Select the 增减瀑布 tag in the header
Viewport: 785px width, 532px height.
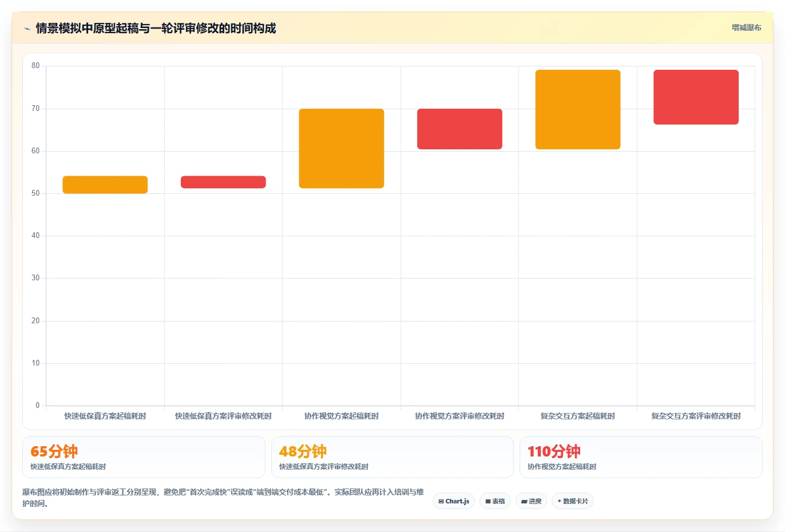[747, 27]
